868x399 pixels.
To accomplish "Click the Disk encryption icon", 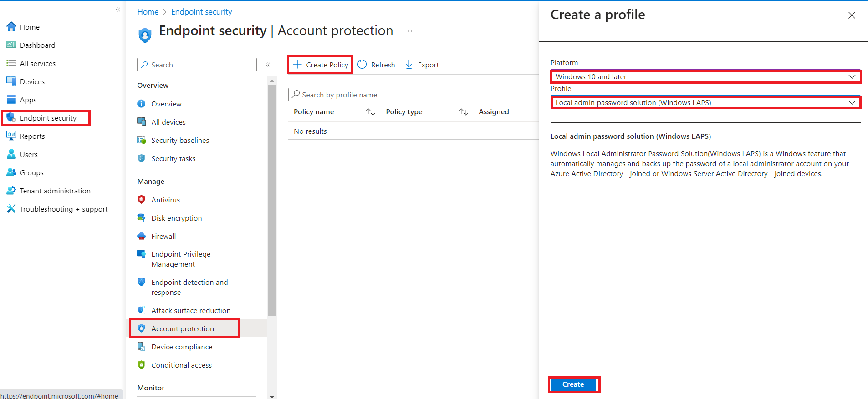I will [x=142, y=218].
